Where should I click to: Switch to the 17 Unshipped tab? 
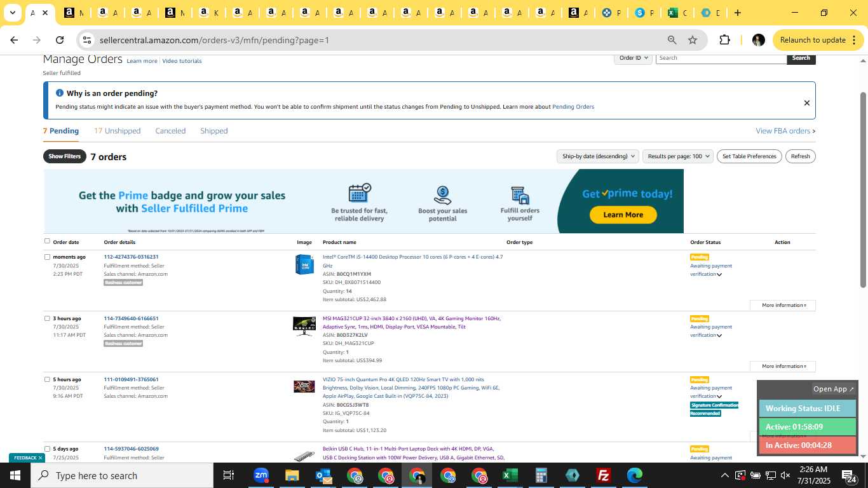click(x=117, y=131)
